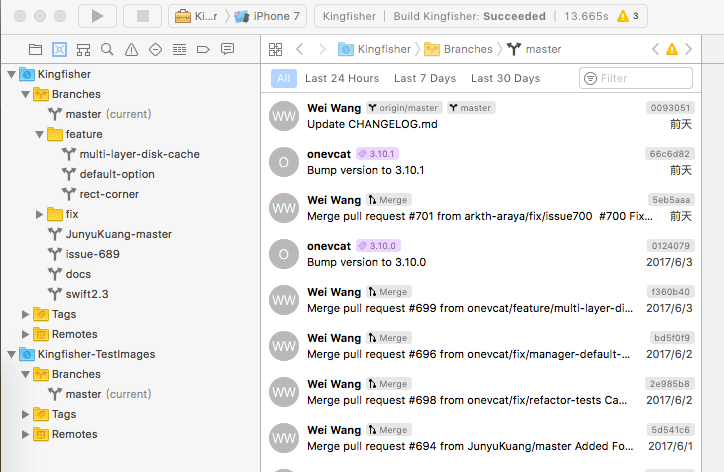Viewport: 724px width, 472px height.
Task: Go forward in editor history
Action: tap(322, 49)
